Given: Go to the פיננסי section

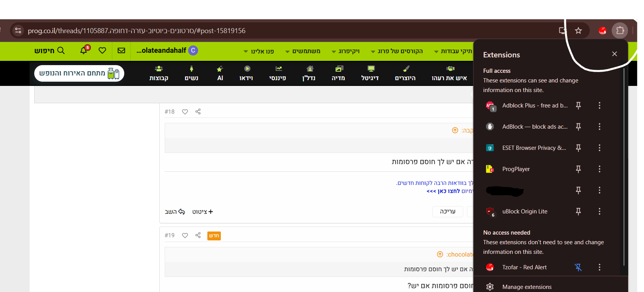Looking at the screenshot, I should coord(278,73).
